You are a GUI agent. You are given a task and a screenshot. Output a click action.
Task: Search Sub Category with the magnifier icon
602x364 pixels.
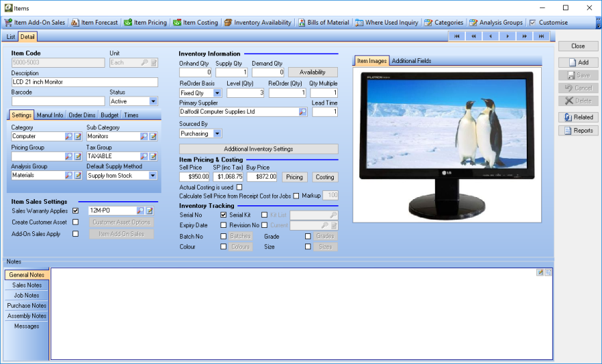[144, 136]
